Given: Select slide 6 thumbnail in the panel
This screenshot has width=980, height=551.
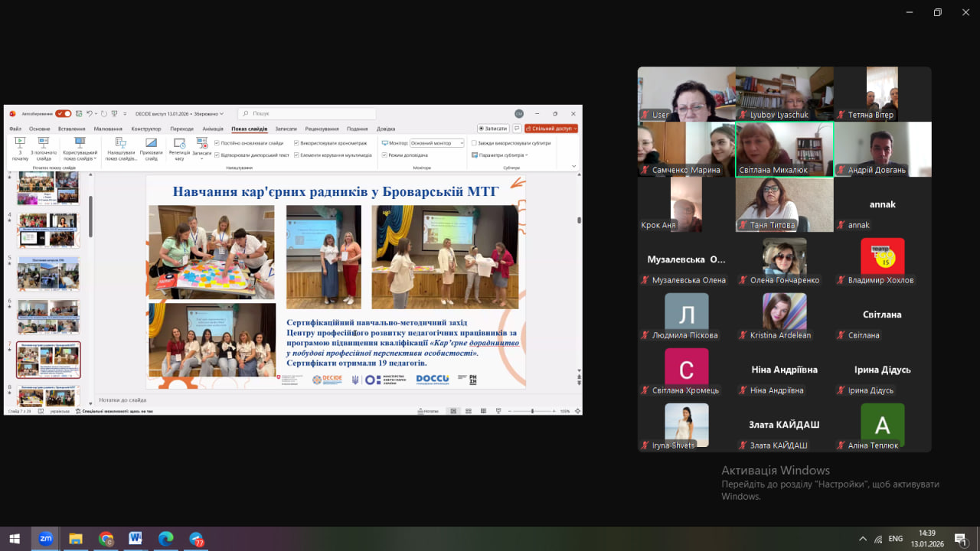Looking at the screenshot, I should [x=48, y=316].
